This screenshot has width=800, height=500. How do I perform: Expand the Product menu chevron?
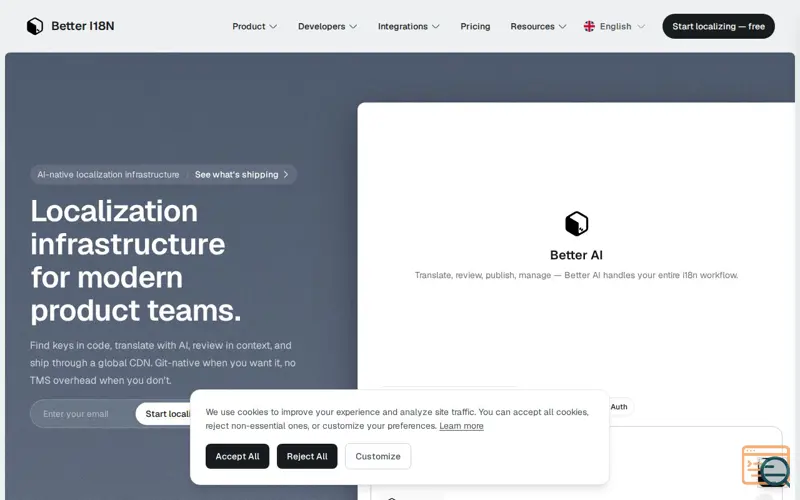[x=273, y=27]
